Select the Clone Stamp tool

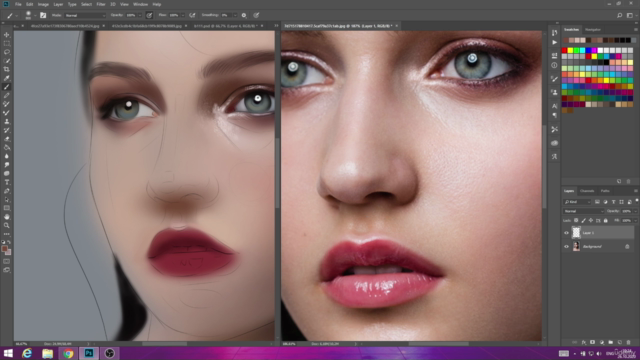(x=7, y=122)
